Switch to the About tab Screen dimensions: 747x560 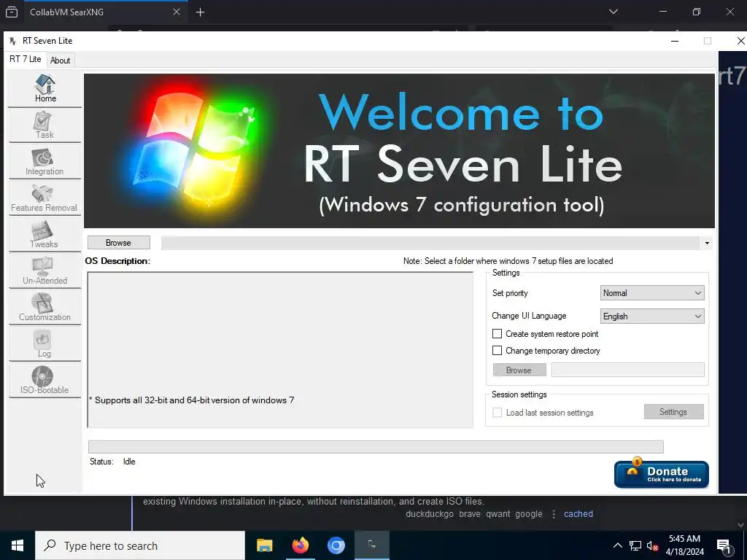pyautogui.click(x=60, y=61)
